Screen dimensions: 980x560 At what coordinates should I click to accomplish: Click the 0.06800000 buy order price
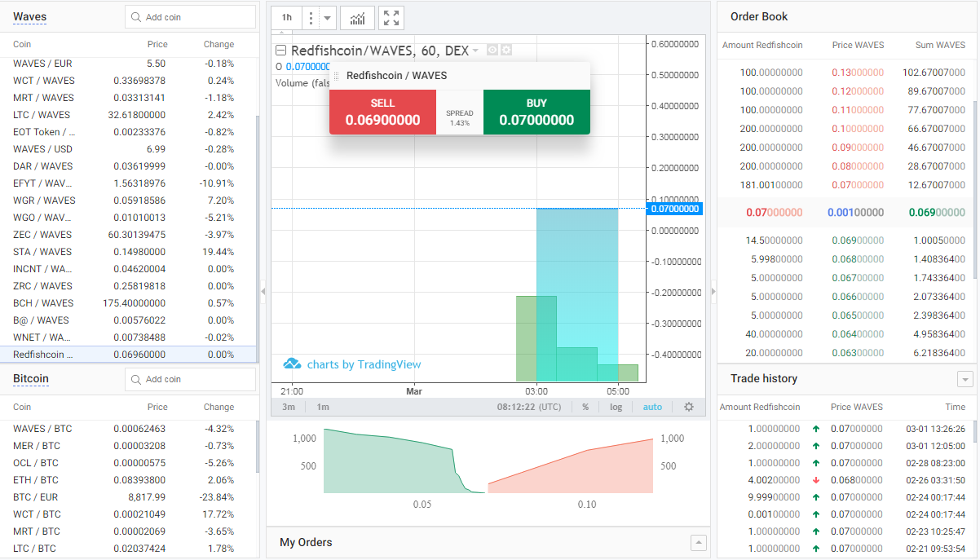pos(858,259)
